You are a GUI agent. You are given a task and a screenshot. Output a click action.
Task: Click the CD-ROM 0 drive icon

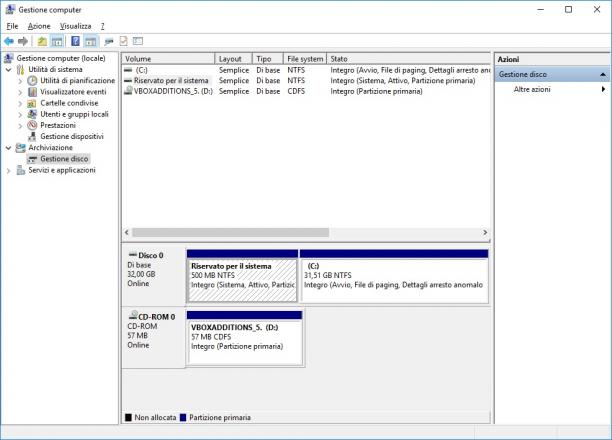pyautogui.click(x=133, y=315)
